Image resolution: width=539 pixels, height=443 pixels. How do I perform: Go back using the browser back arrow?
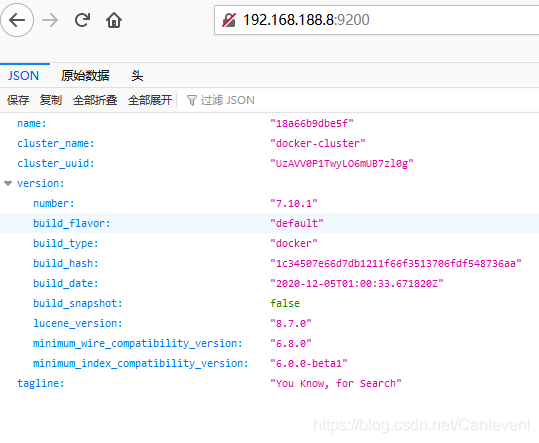[17, 20]
